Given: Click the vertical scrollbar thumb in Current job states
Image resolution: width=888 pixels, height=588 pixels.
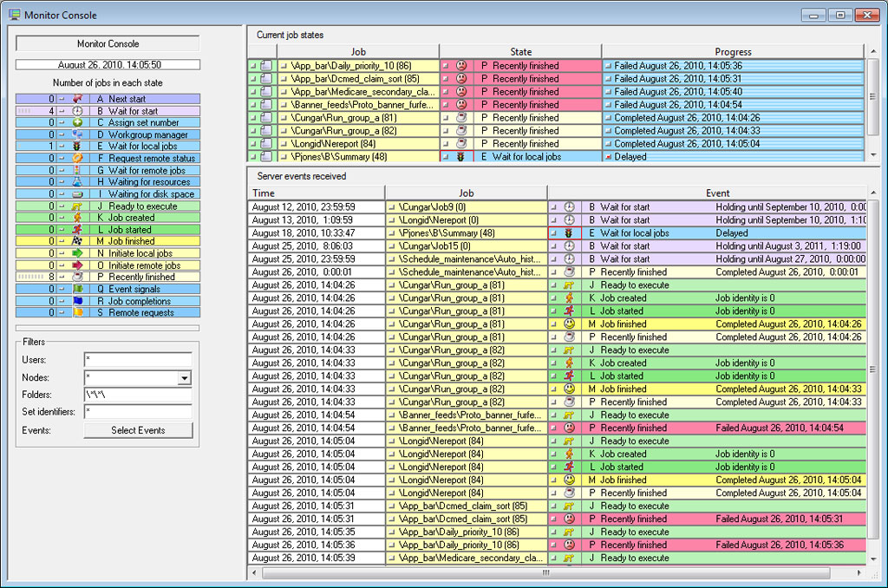Looking at the screenshot, I should point(872,96).
